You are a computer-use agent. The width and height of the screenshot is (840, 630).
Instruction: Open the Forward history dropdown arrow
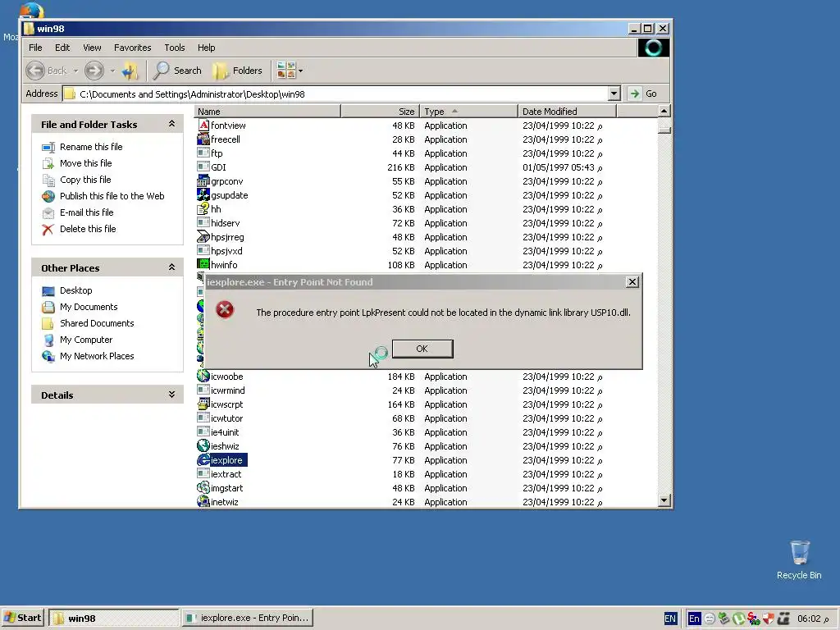pyautogui.click(x=112, y=71)
